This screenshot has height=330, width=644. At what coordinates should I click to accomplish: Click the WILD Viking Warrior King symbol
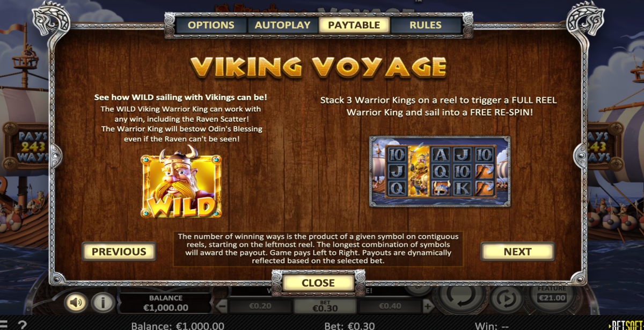[181, 186]
